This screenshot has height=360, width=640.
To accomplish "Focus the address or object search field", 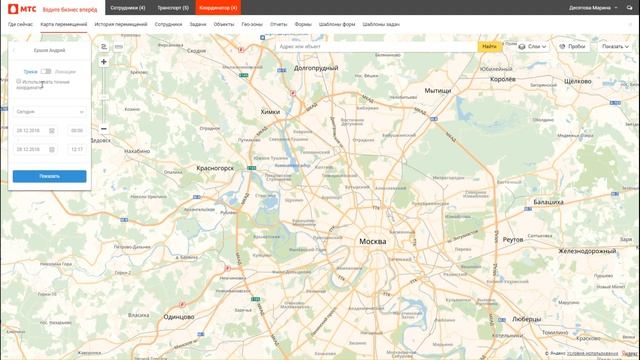I will click(x=376, y=47).
